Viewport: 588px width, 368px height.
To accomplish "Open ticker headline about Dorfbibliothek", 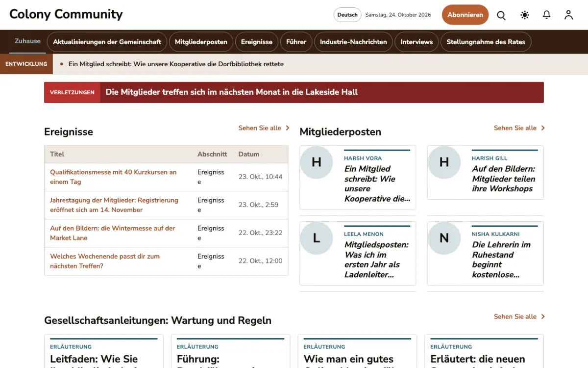I will coord(176,64).
